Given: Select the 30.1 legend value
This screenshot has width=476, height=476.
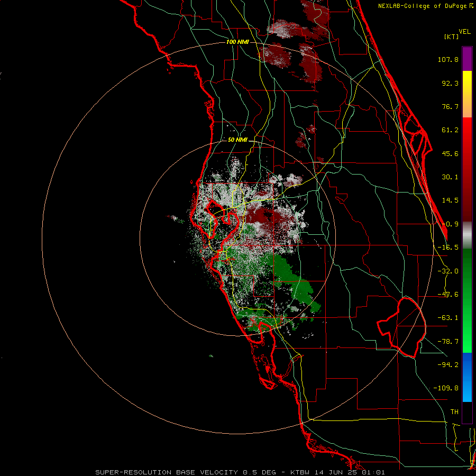Looking at the screenshot, I should (x=450, y=177).
